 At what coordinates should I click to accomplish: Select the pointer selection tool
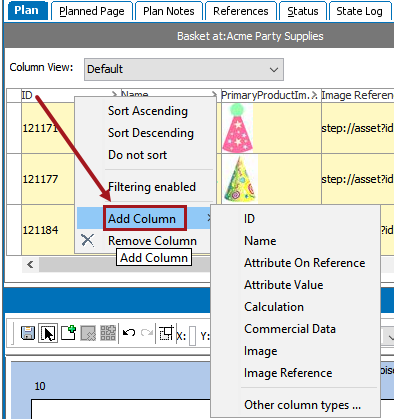point(48,333)
